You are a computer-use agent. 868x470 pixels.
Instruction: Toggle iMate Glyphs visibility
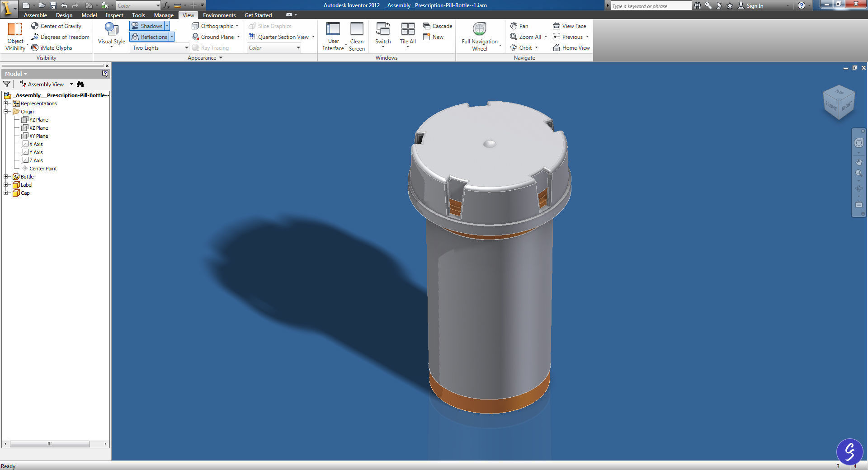pyautogui.click(x=52, y=48)
